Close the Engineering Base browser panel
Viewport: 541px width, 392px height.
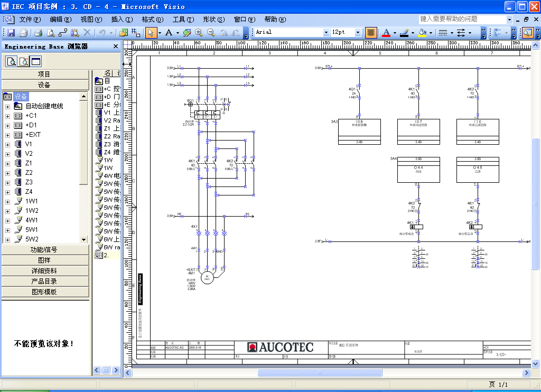tap(116, 46)
